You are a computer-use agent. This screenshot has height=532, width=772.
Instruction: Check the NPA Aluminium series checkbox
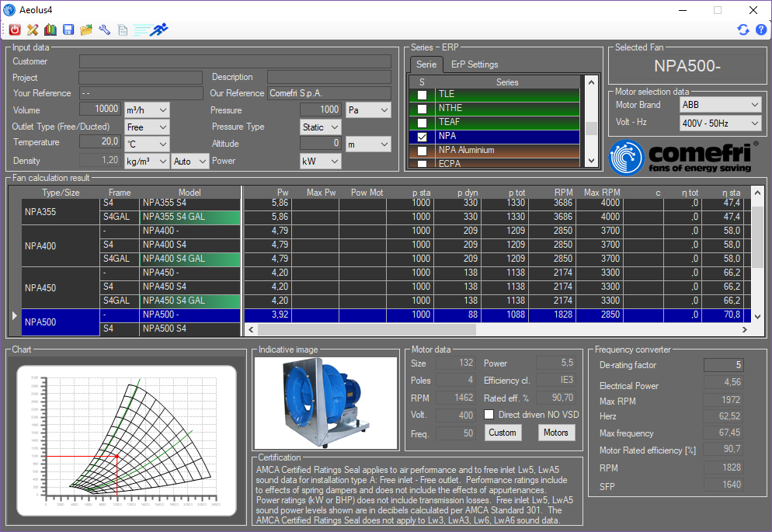[422, 151]
